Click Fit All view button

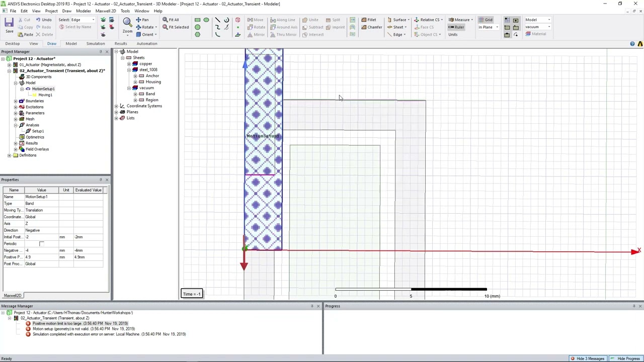(x=170, y=20)
